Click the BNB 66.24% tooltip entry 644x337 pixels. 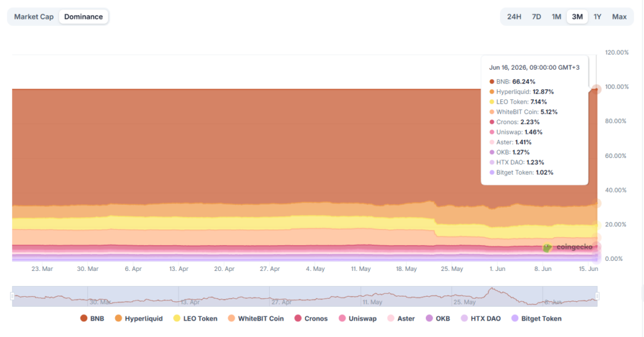pyautogui.click(x=512, y=82)
